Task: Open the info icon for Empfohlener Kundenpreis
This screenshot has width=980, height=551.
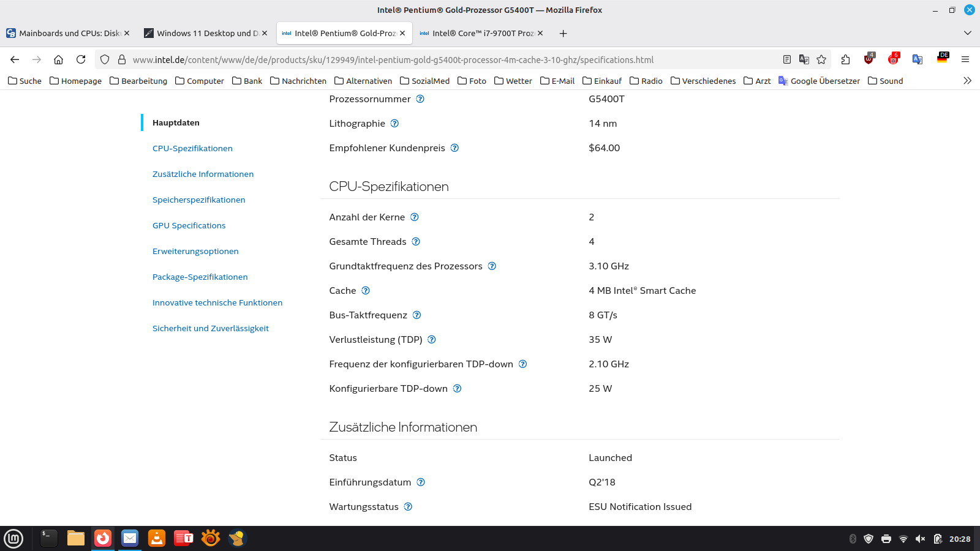Action: pyautogui.click(x=454, y=148)
